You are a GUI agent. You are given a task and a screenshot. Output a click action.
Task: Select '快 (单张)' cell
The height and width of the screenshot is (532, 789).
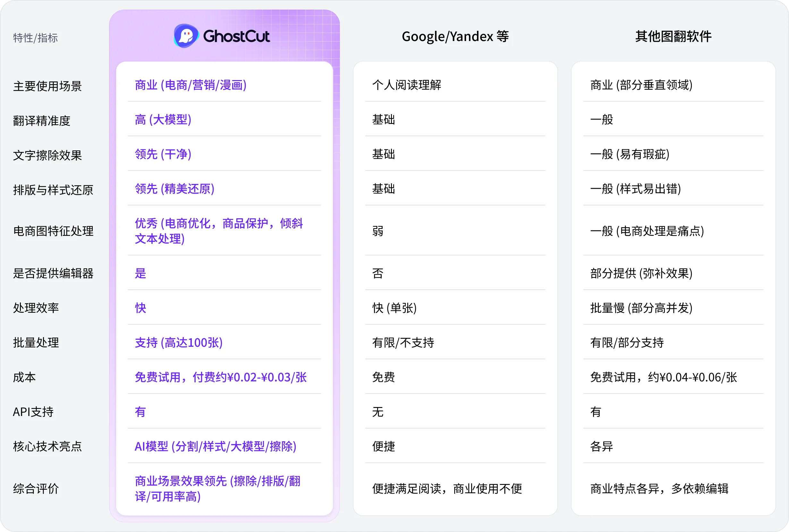394,308
